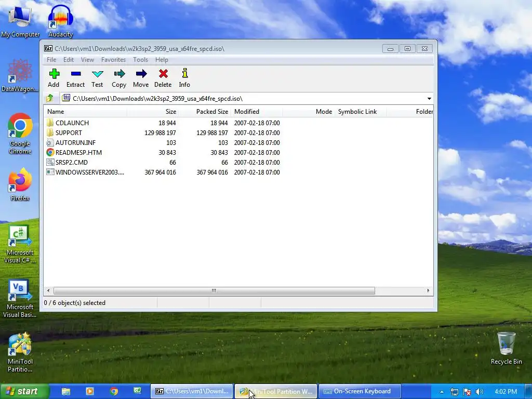Open the Tools menu

[140, 60]
